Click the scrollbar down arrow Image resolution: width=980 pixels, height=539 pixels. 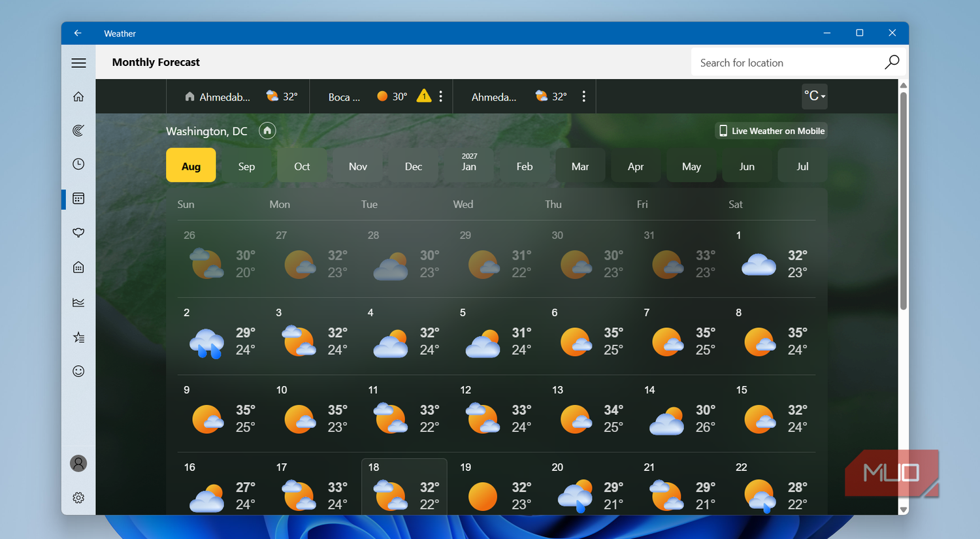[x=904, y=510]
